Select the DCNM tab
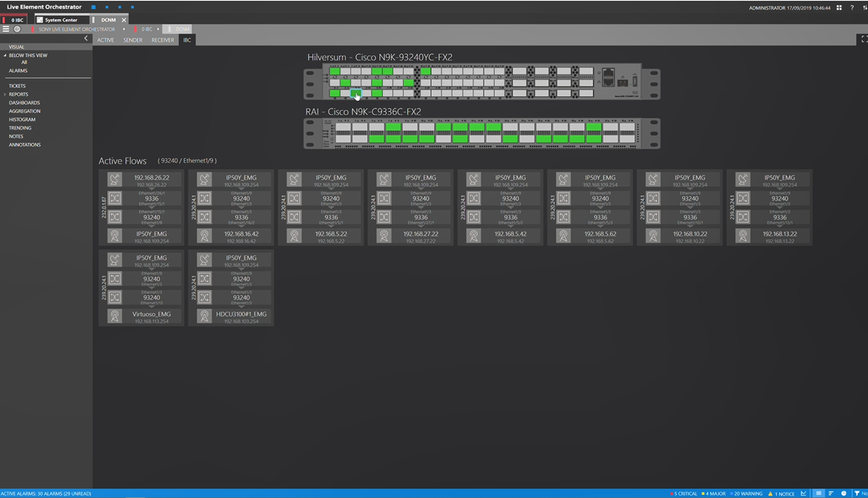This screenshot has width=868, height=498. click(x=108, y=20)
